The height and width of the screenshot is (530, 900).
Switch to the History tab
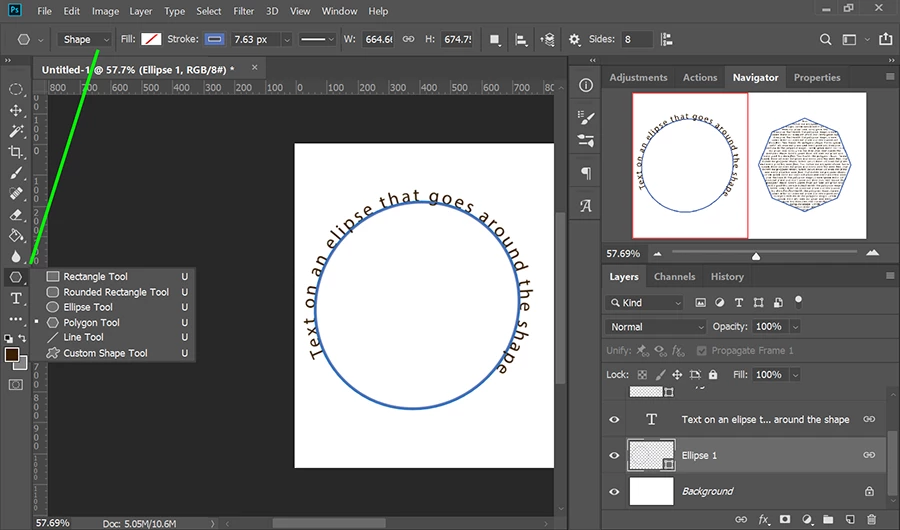(727, 277)
